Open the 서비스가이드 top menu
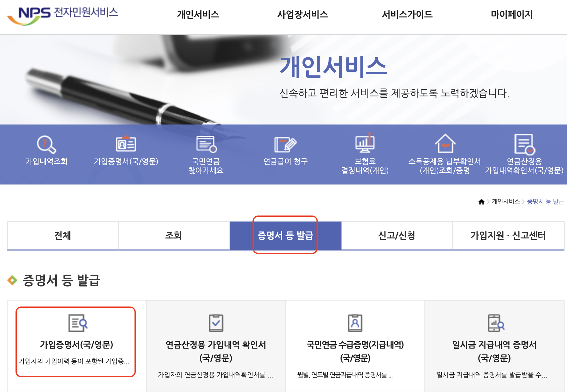 pyautogui.click(x=407, y=14)
